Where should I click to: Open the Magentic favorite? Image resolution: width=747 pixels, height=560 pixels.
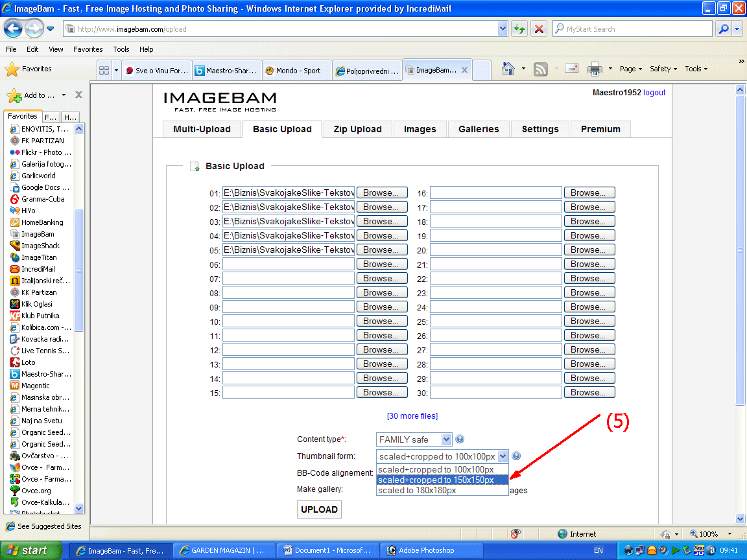point(30,386)
